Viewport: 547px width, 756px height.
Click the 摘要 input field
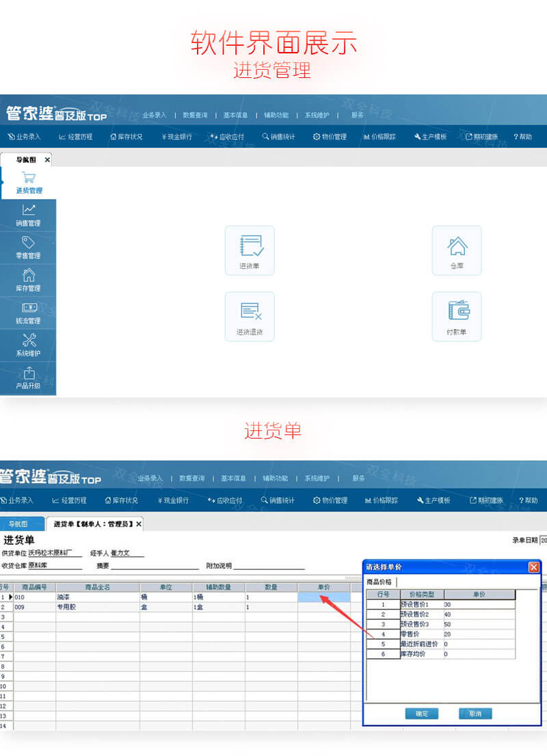point(155,566)
